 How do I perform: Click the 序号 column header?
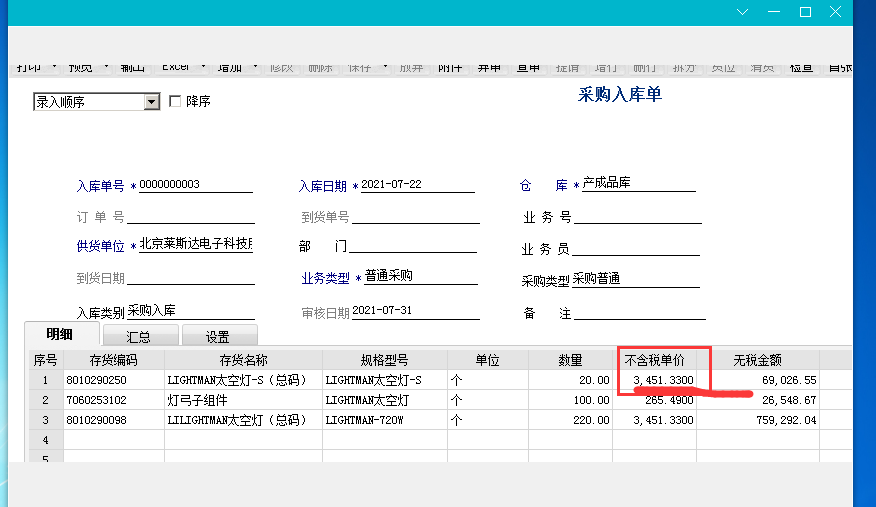point(46,360)
